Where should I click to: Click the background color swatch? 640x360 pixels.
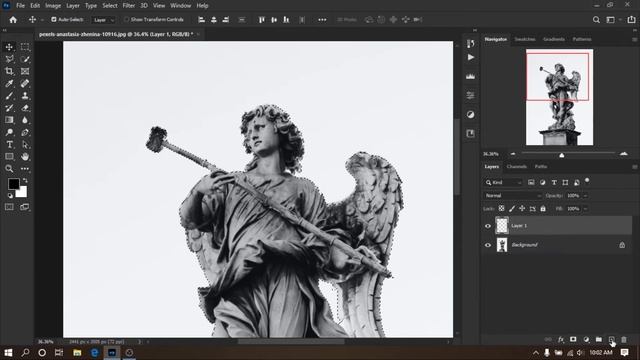coord(22,192)
